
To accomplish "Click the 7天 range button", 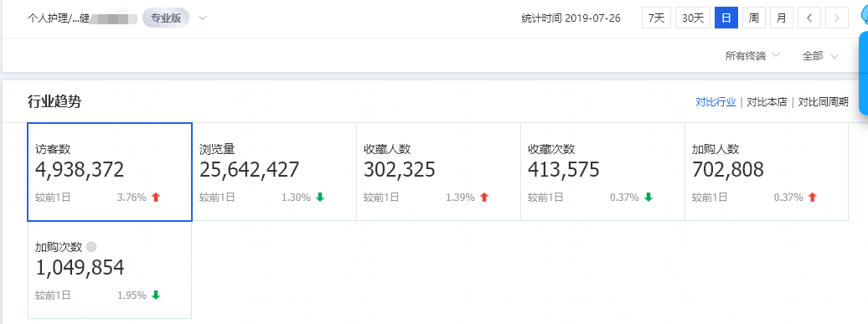I will [657, 18].
